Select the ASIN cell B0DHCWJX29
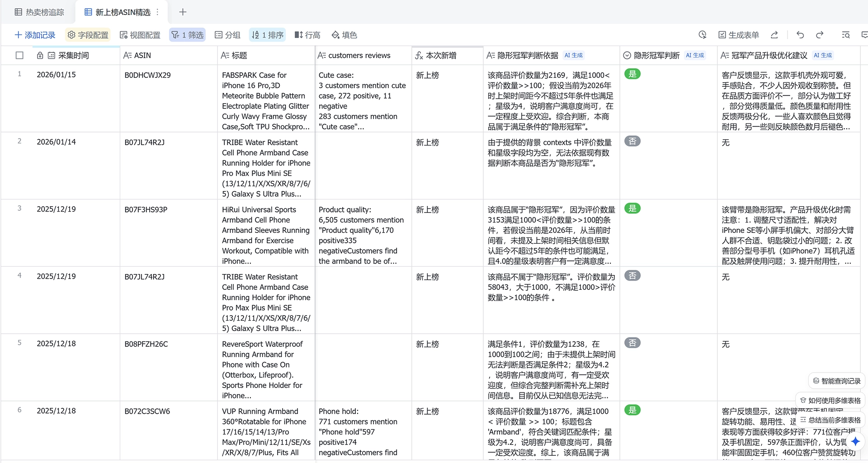Screen dimensions: 868x463 click(x=147, y=75)
